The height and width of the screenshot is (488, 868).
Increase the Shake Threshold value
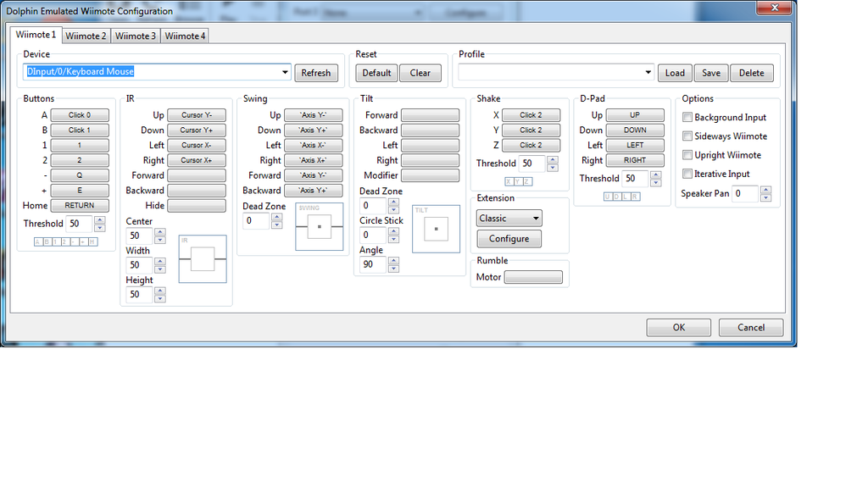tap(553, 160)
